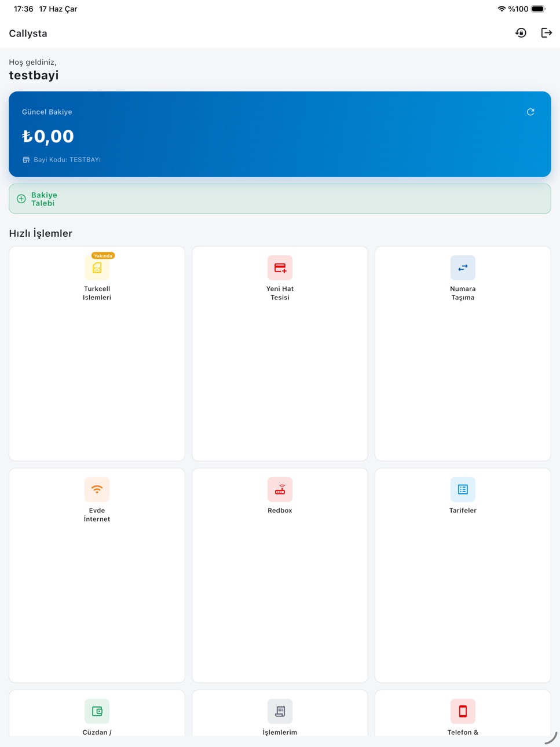Click the Redbox label

(x=280, y=510)
